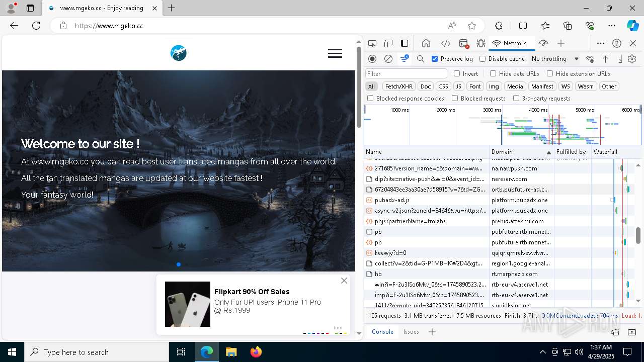
Task: Open the Inspect element picker tool
Action: [372, 43]
